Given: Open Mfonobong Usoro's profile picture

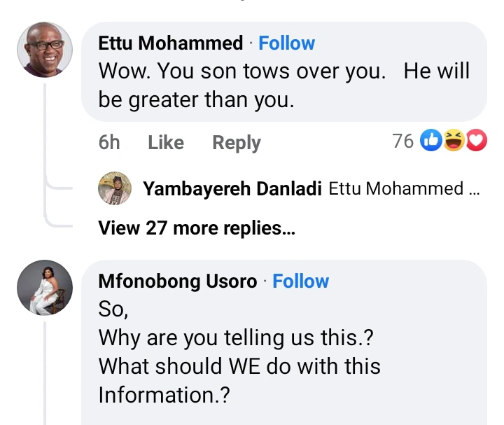Looking at the screenshot, I should point(45,287).
